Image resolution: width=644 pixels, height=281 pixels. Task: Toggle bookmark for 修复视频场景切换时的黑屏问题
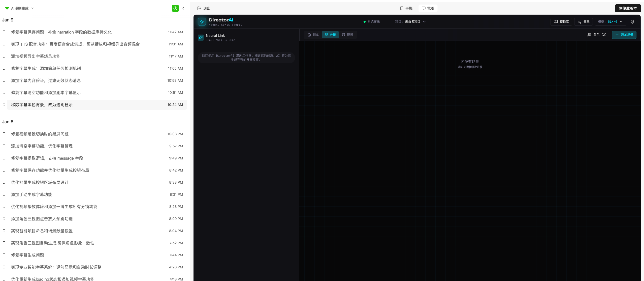pos(4,134)
